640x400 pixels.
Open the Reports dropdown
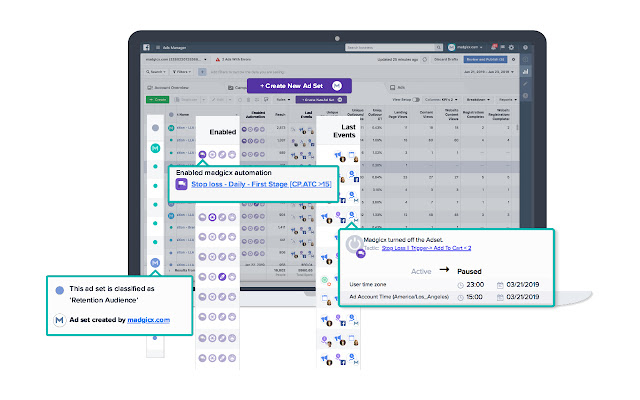508,100
